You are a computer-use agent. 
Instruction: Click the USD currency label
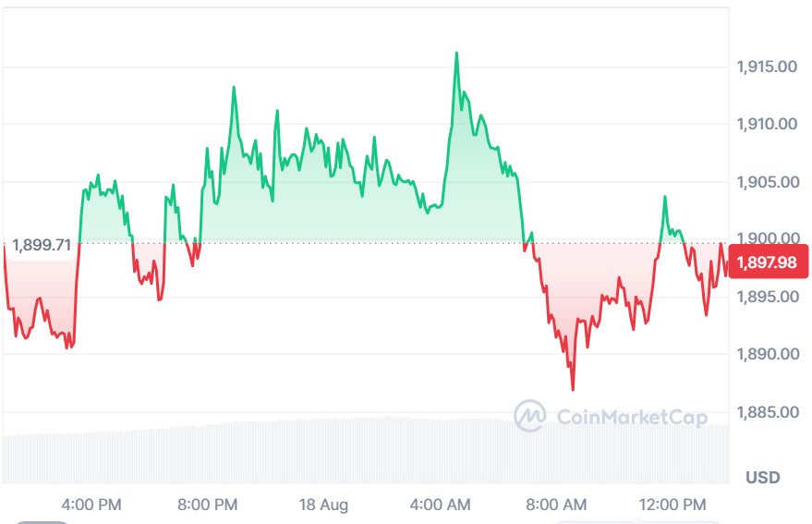[763, 478]
